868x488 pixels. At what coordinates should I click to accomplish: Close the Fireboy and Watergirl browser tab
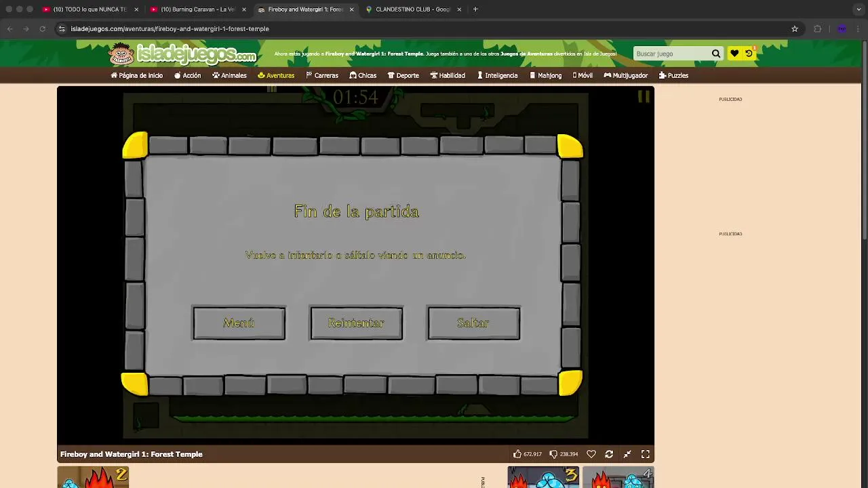[x=351, y=9]
